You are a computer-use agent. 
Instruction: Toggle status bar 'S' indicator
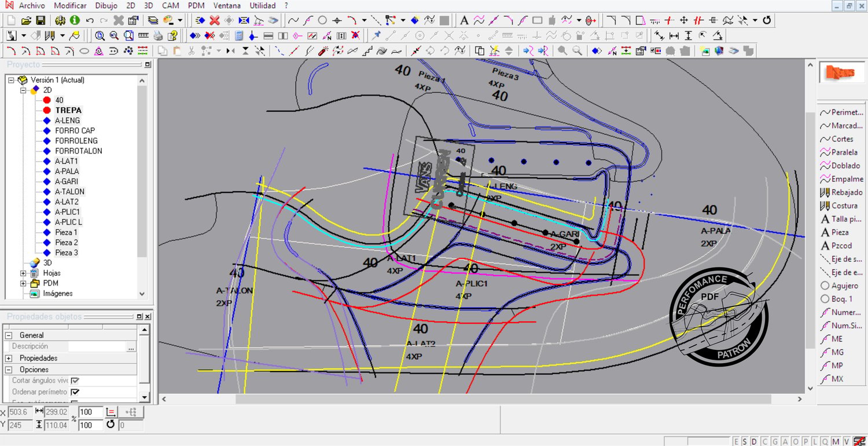pos(744,441)
